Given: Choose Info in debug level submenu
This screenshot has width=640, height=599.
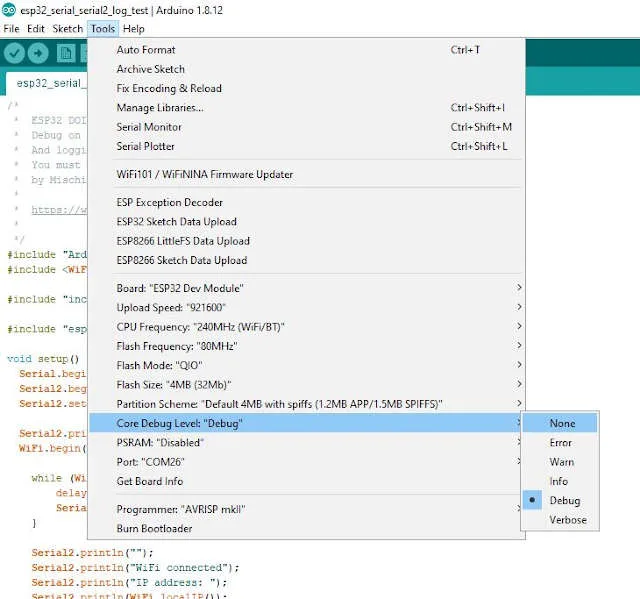Looking at the screenshot, I should tap(559, 481).
